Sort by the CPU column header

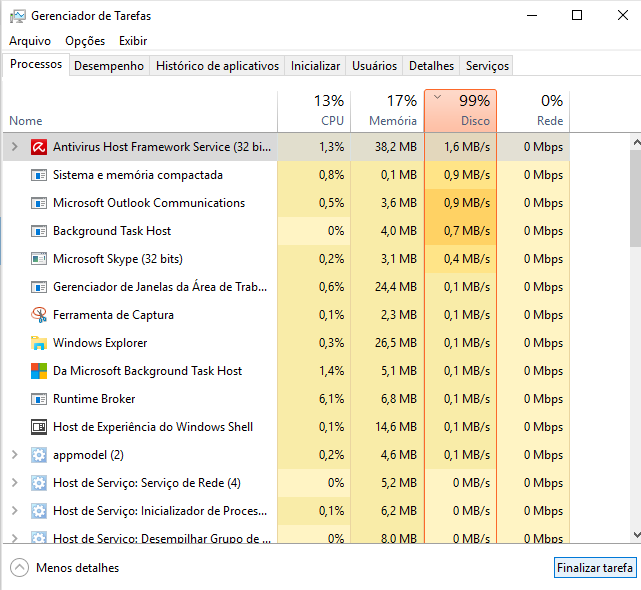[x=314, y=111]
